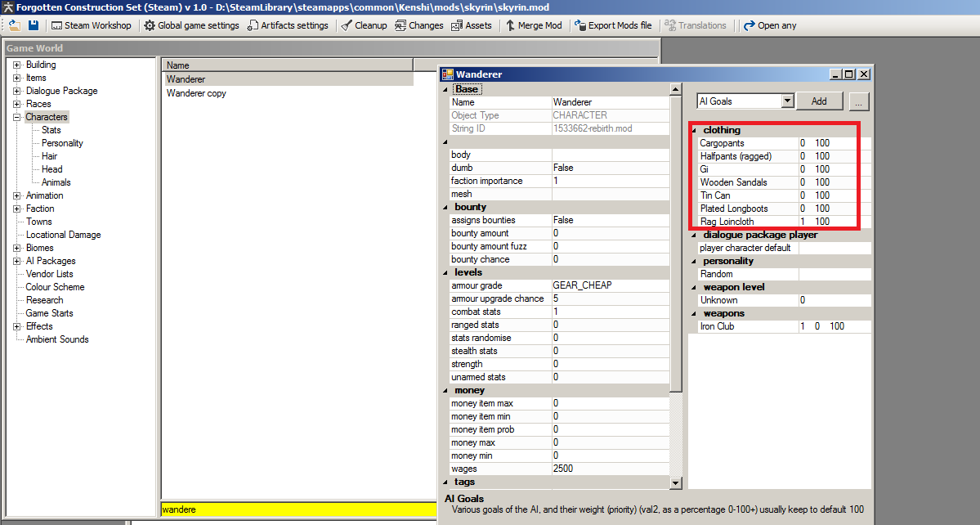Open Artifacts settings
Image resolution: width=980 pixels, height=525 pixels.
[288, 25]
